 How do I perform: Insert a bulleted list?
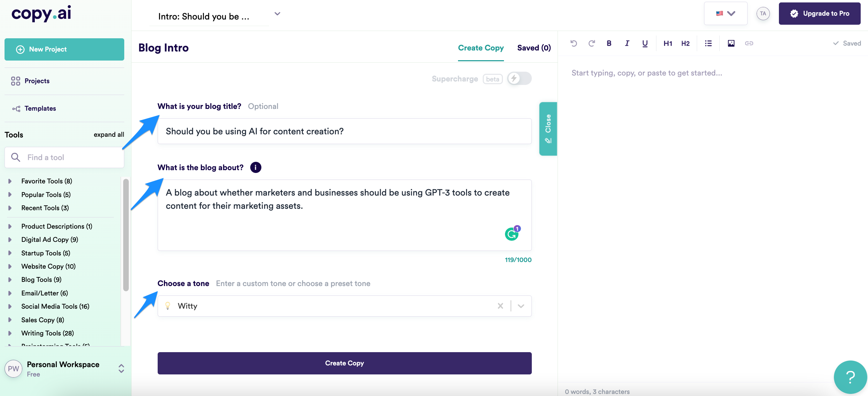[708, 43]
